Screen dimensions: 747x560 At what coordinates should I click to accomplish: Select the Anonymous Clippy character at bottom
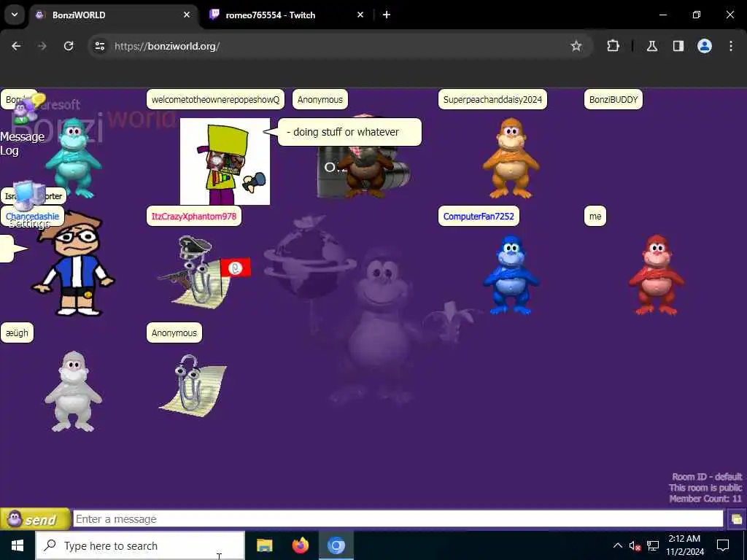click(x=193, y=386)
